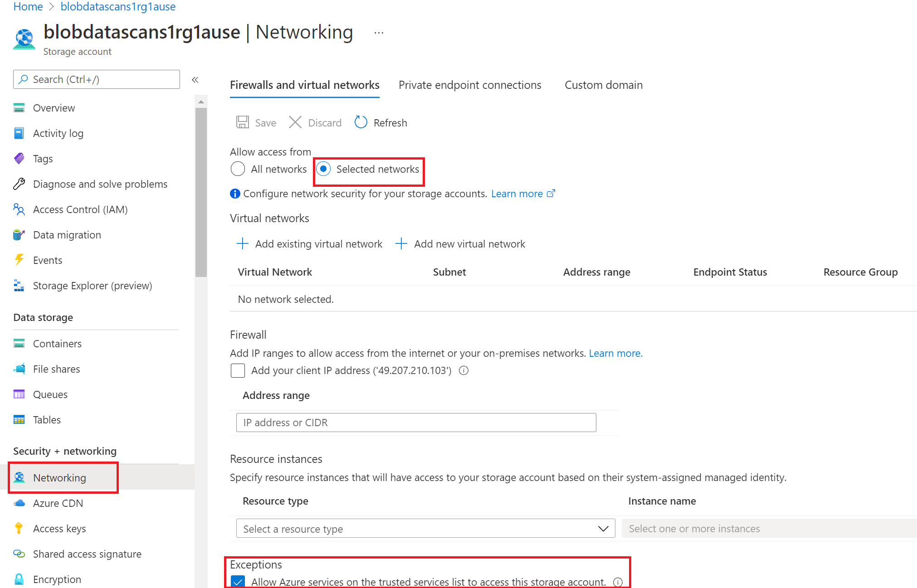Screen dimensions: 917x588
Task: Click the Networking sidebar icon
Action: coord(19,477)
